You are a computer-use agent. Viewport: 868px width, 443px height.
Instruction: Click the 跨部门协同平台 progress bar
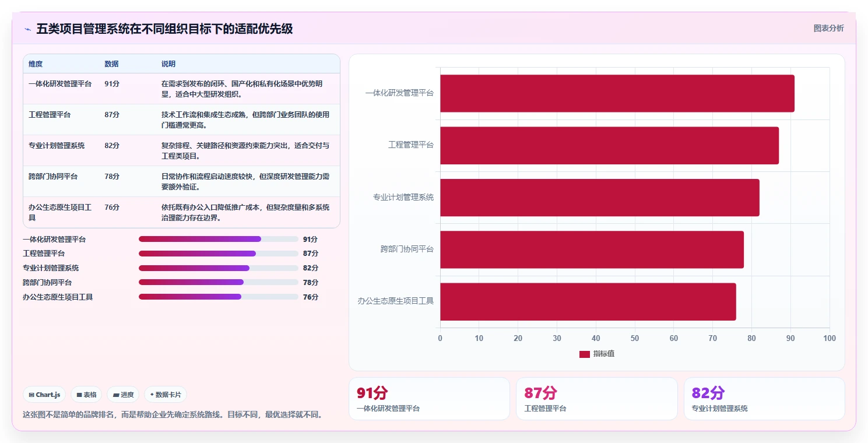pos(219,282)
